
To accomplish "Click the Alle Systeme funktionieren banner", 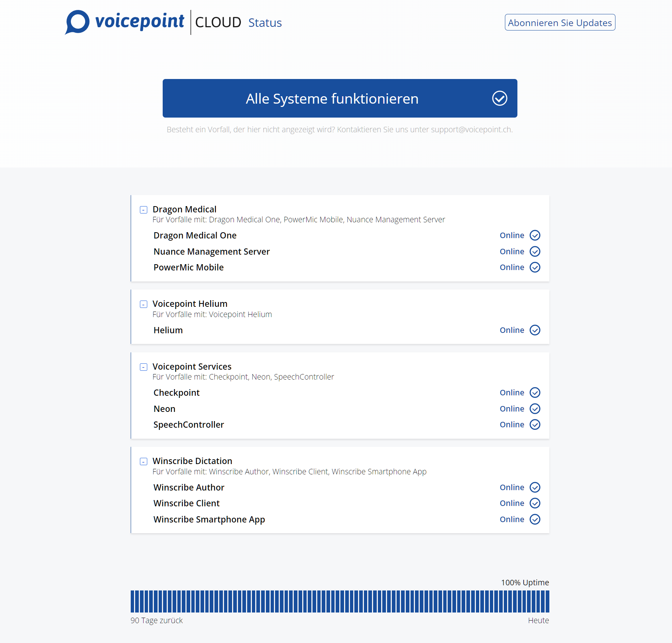I will click(332, 98).
